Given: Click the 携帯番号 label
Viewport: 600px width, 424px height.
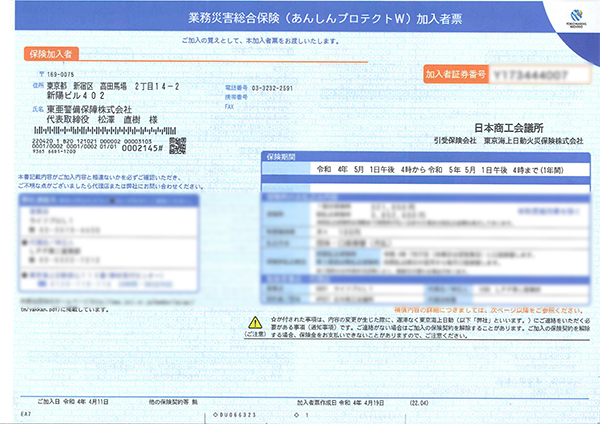Looking at the screenshot, I should [236, 97].
